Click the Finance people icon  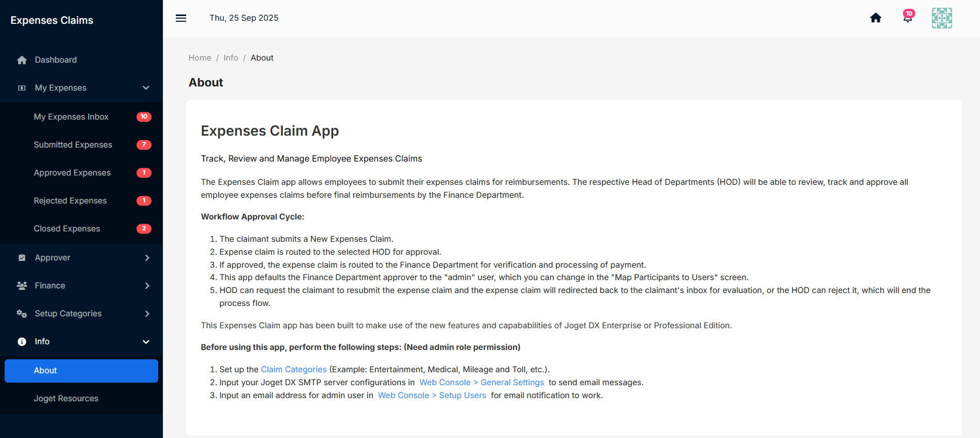click(22, 286)
